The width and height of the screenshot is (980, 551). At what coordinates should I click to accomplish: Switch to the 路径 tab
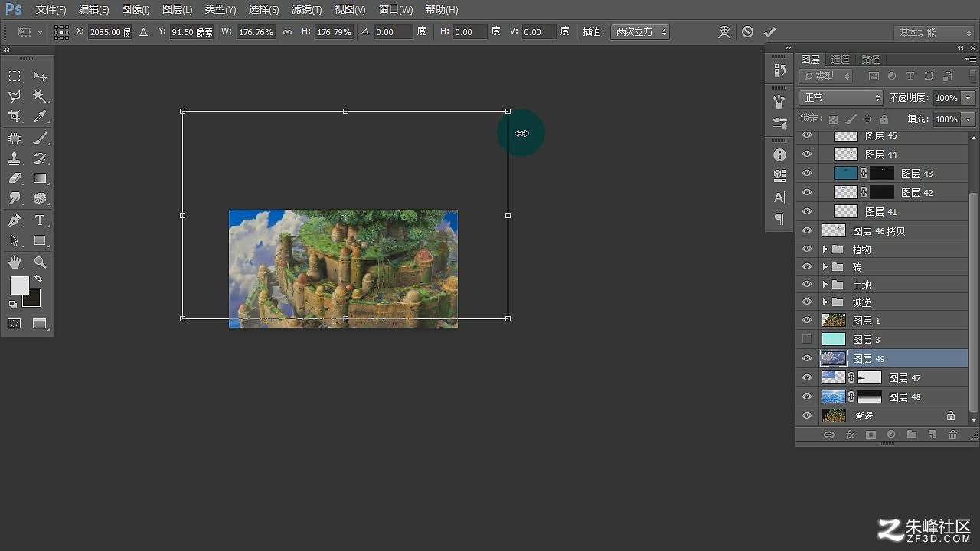click(x=871, y=59)
